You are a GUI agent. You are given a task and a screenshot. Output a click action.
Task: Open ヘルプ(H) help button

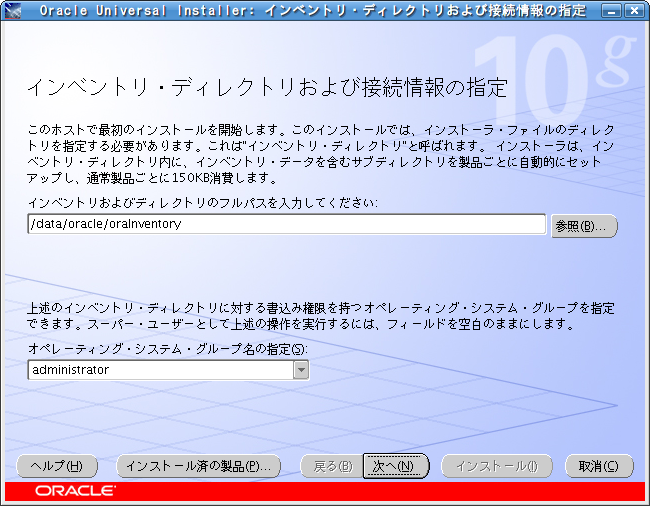[x=57, y=466]
